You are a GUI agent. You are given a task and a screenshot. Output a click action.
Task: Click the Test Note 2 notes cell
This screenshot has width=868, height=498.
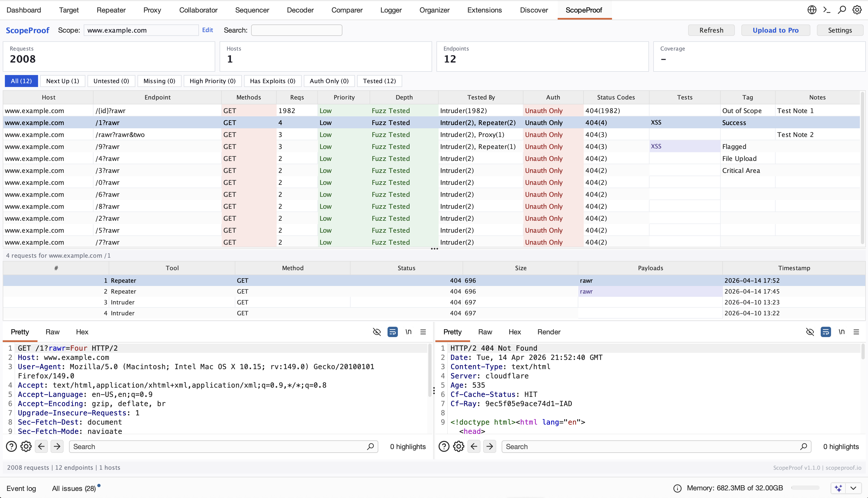817,135
